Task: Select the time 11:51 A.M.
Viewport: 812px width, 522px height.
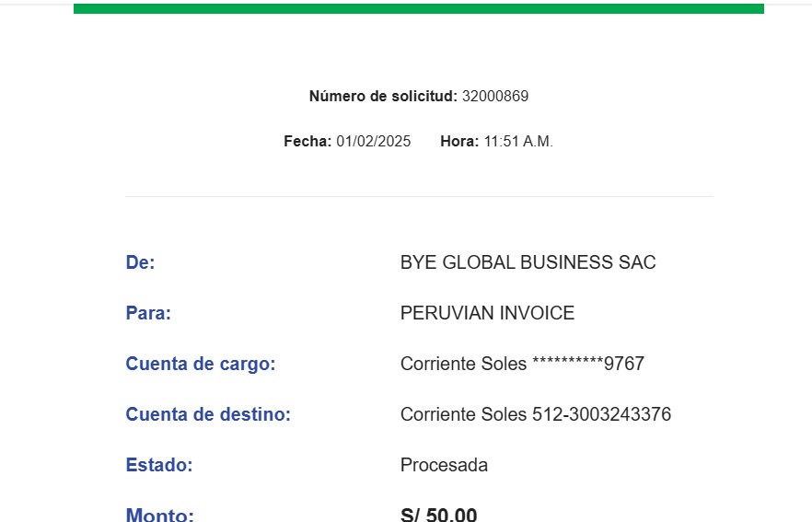Action: tap(518, 142)
